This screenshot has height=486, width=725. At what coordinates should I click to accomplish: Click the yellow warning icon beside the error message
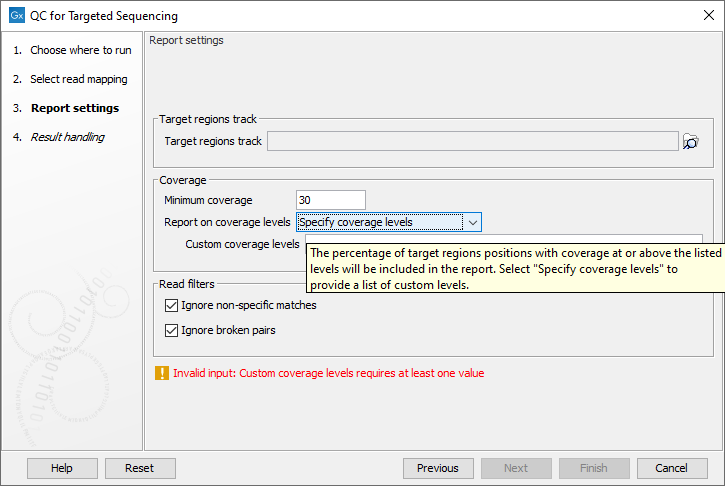[x=162, y=373]
